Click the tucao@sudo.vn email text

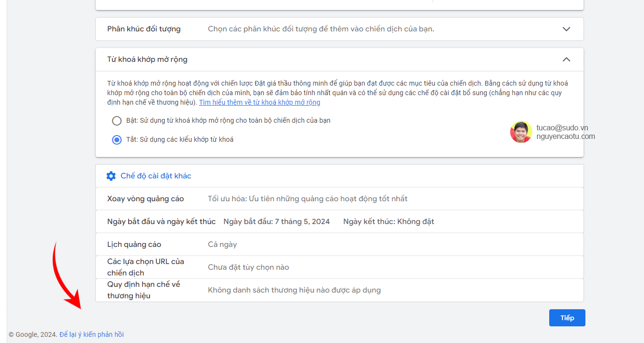pos(562,127)
